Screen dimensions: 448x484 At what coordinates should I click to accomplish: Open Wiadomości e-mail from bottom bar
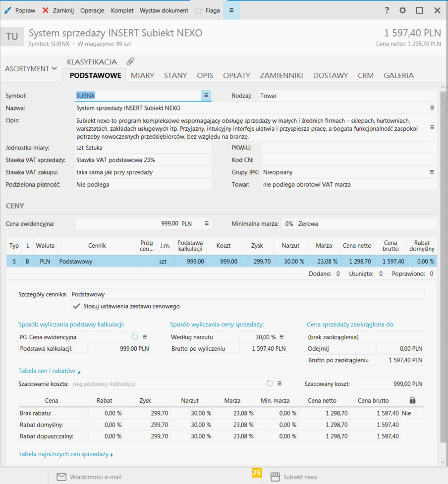coord(89,477)
